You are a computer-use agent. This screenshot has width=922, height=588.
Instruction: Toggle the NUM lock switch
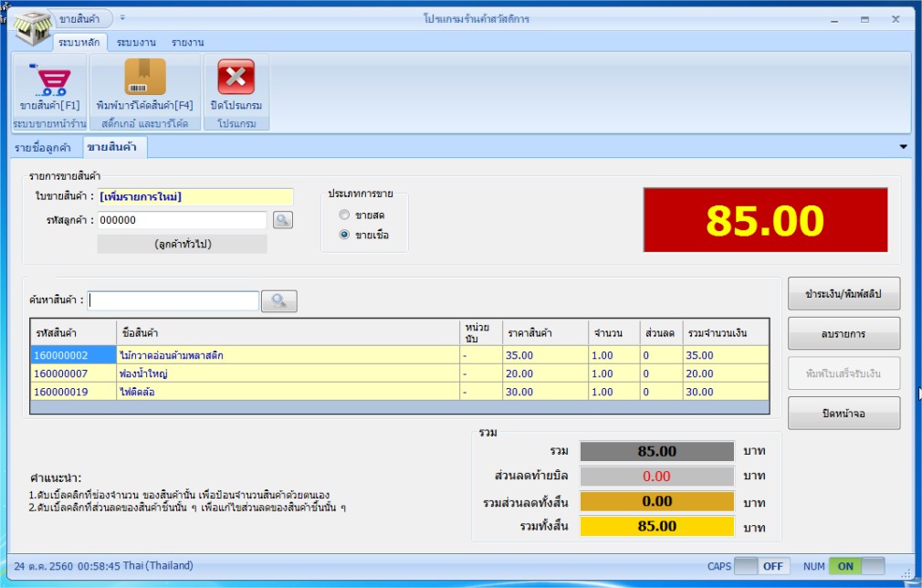(x=856, y=566)
